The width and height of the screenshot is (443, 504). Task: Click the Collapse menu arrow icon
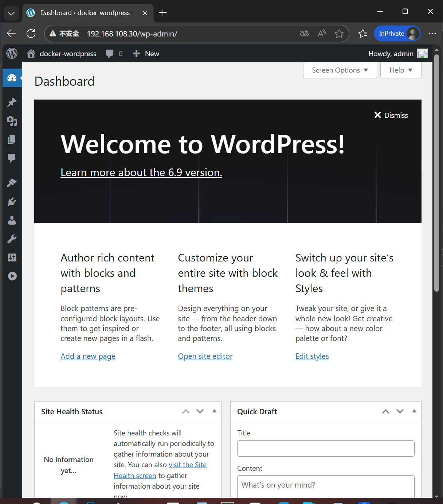pyautogui.click(x=12, y=276)
